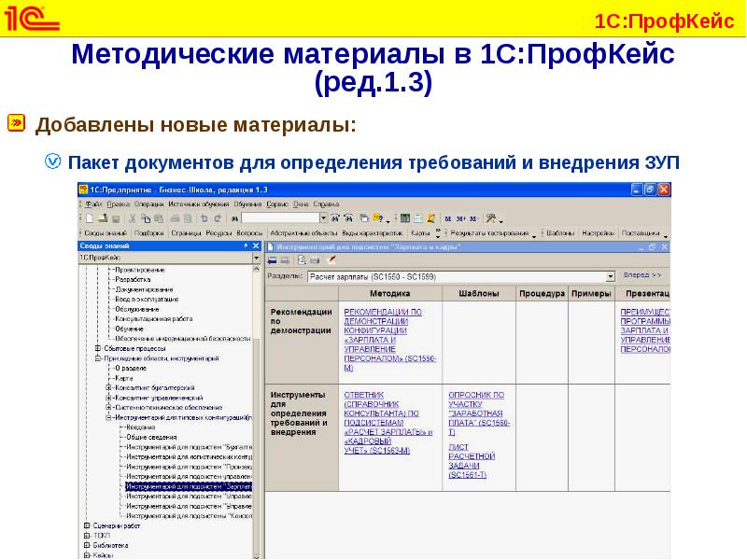Open the Опросник по участку Заработная плата link
Image resolution: width=747 pixels, height=560 pixels.
[475, 412]
